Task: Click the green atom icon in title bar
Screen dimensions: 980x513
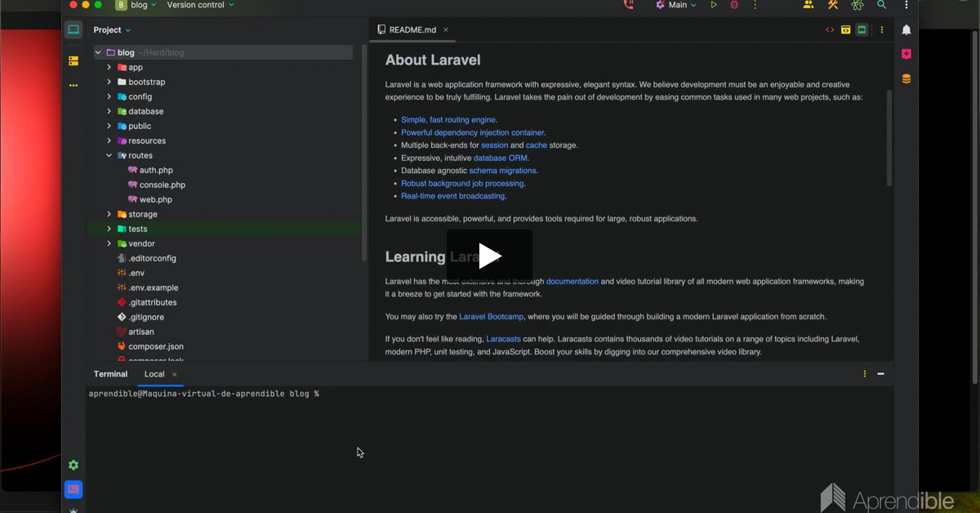Action: click(x=857, y=5)
